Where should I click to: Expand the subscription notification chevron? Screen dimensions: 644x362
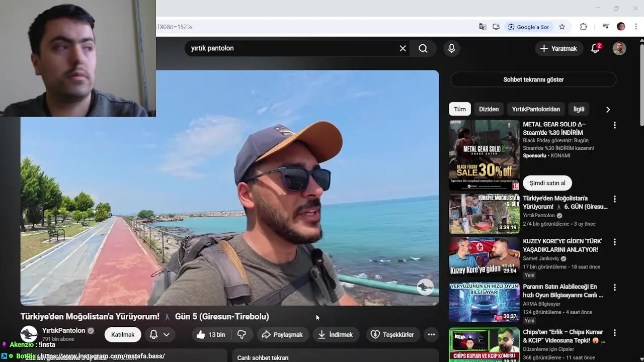[x=167, y=334]
